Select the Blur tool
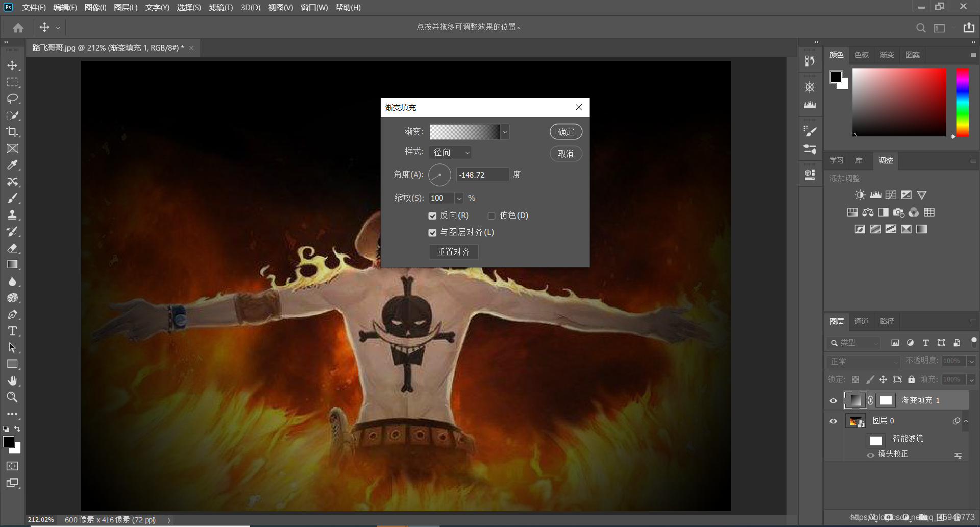The height and width of the screenshot is (527, 980). [12, 281]
